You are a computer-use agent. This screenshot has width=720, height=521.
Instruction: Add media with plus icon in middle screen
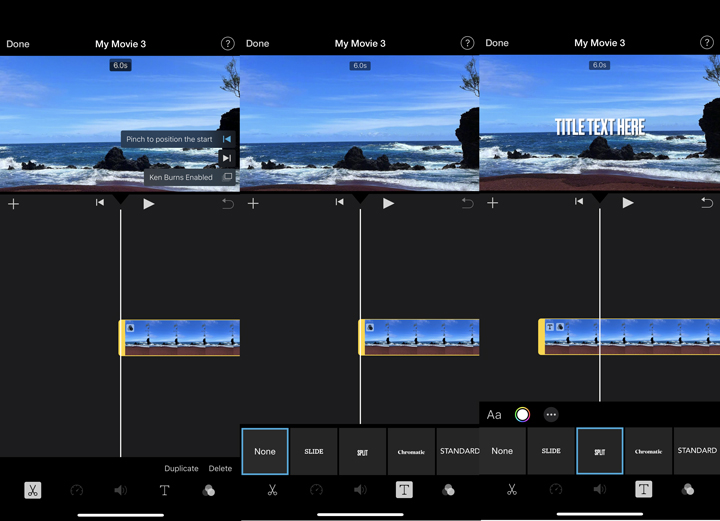(x=253, y=203)
